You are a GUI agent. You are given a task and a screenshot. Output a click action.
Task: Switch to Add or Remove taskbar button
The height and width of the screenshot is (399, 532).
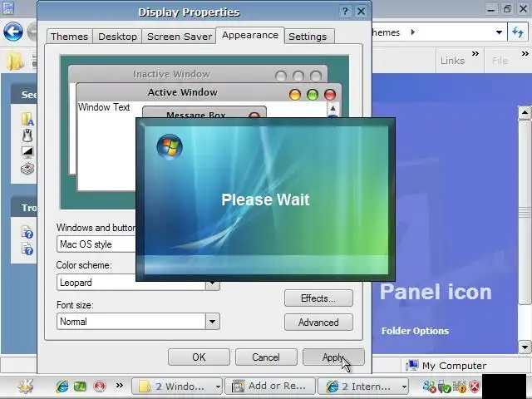[x=270, y=386]
